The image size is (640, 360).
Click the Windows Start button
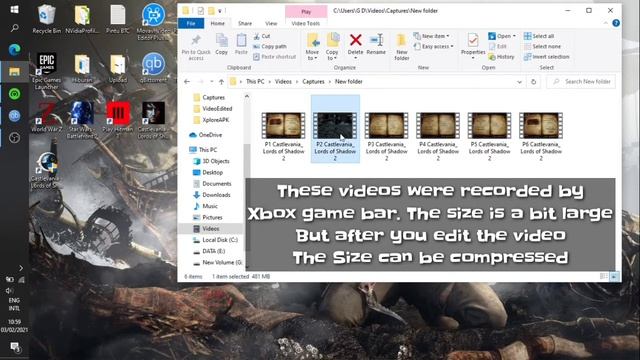14,9
